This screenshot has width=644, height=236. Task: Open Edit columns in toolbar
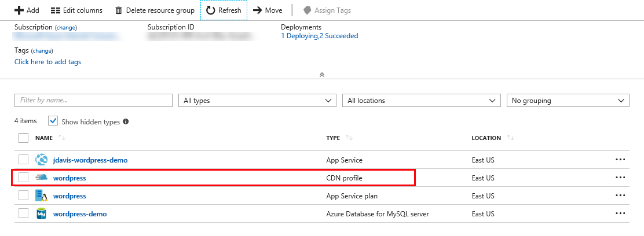(x=76, y=10)
